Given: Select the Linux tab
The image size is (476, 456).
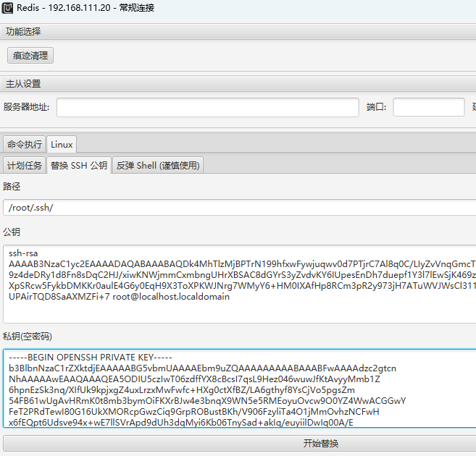Looking at the screenshot, I should click(x=62, y=144).
